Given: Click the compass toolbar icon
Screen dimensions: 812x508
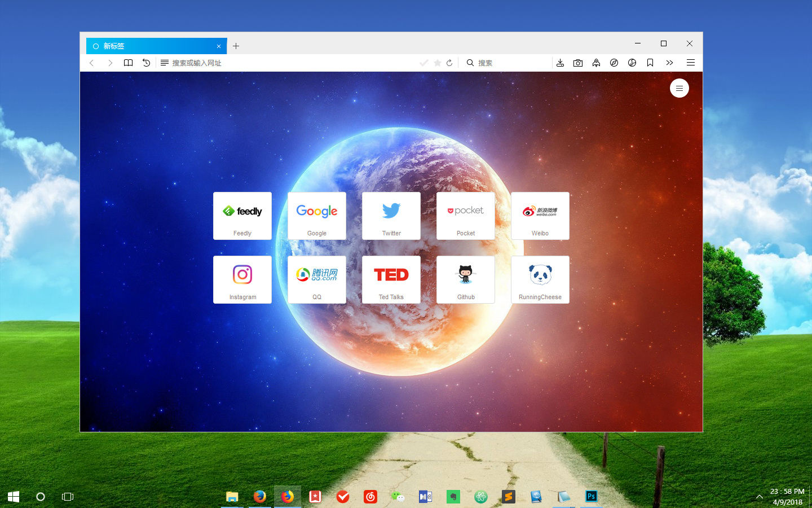Looking at the screenshot, I should 614,63.
